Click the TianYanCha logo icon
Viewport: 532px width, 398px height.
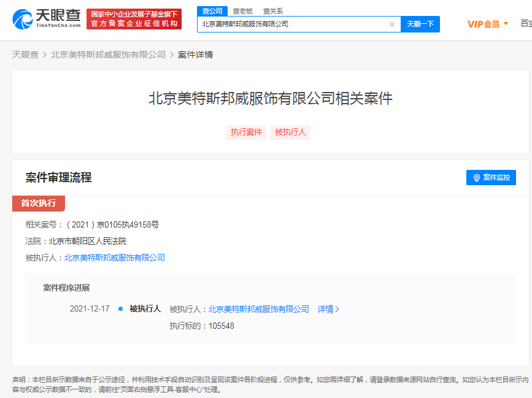(22, 20)
